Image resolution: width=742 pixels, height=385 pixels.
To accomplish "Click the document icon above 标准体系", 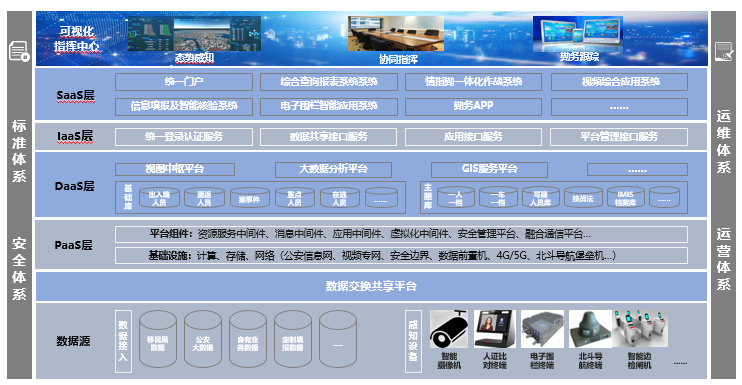I will pyautogui.click(x=19, y=51).
